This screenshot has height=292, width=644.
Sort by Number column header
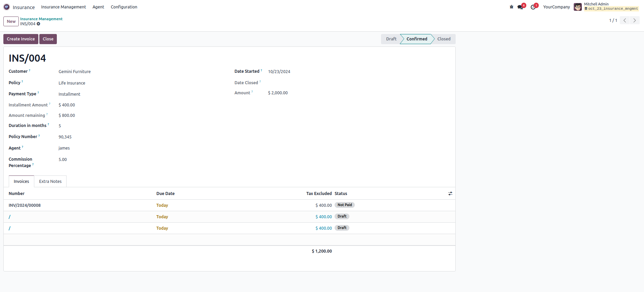click(16, 194)
